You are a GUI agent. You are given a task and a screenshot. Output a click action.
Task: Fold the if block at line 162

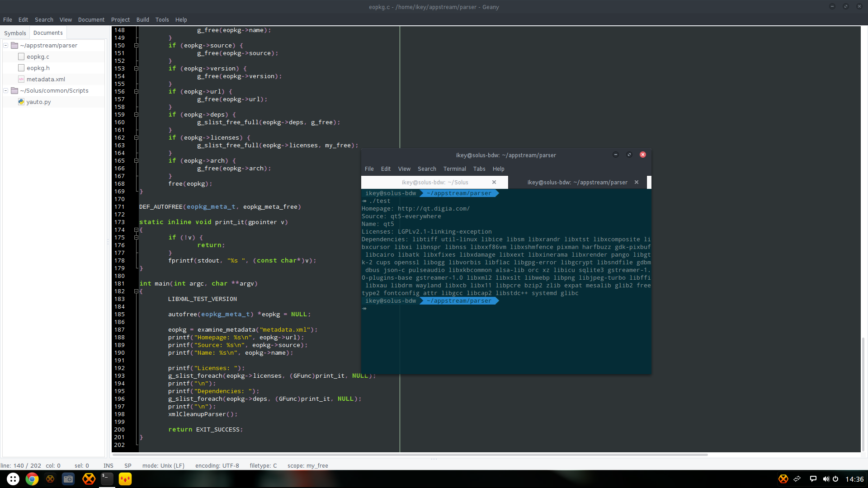(136, 137)
